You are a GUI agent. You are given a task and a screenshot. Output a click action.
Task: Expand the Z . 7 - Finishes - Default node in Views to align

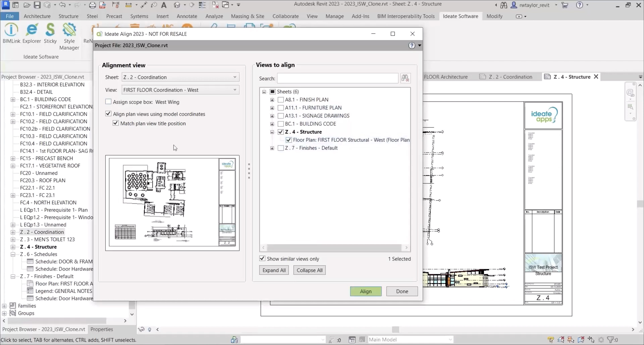[272, 148]
